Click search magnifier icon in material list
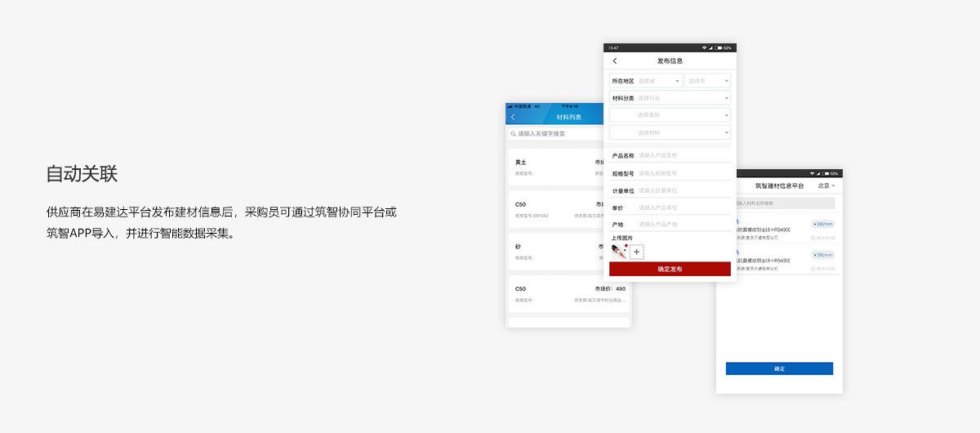The width and height of the screenshot is (980, 433). pos(513,133)
